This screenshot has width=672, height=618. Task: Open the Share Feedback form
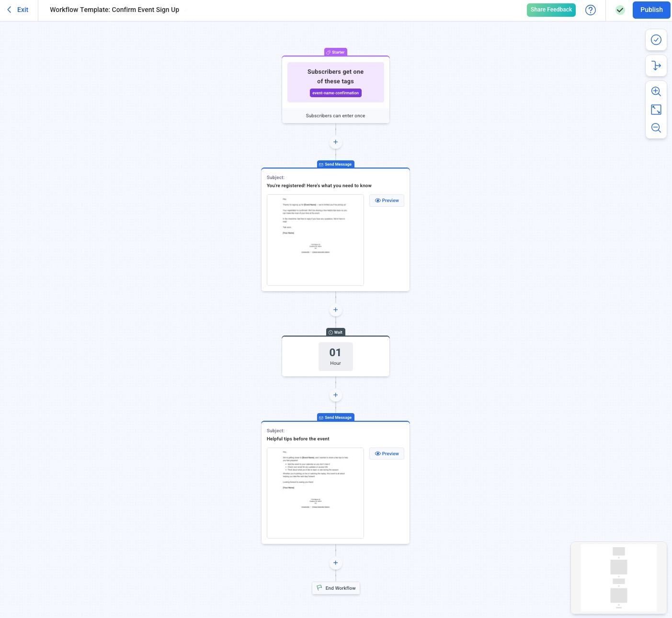pyautogui.click(x=551, y=10)
